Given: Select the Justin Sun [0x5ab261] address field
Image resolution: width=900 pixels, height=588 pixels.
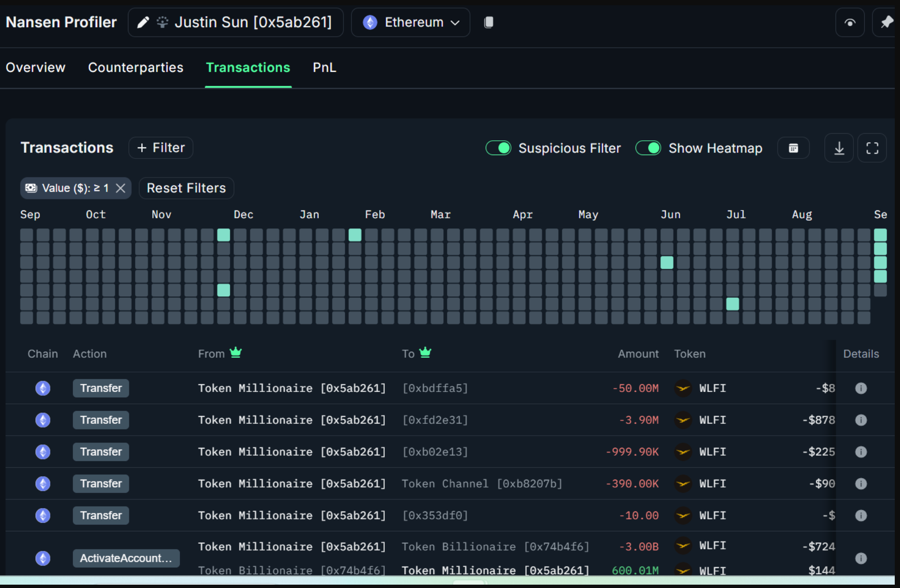Looking at the screenshot, I should (235, 22).
